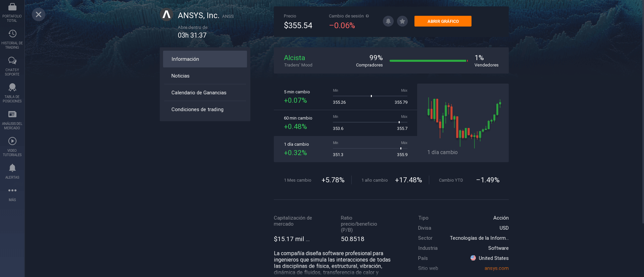This screenshot has width=644, height=277.
Task: Click the 50.8518 P/B ratio value
Action: [352, 239]
